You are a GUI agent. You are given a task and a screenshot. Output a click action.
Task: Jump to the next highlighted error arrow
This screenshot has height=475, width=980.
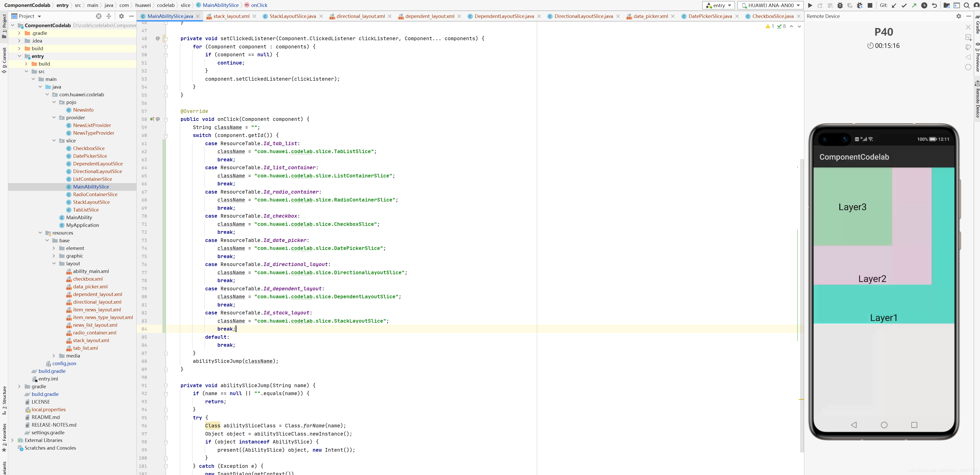tap(799, 26)
